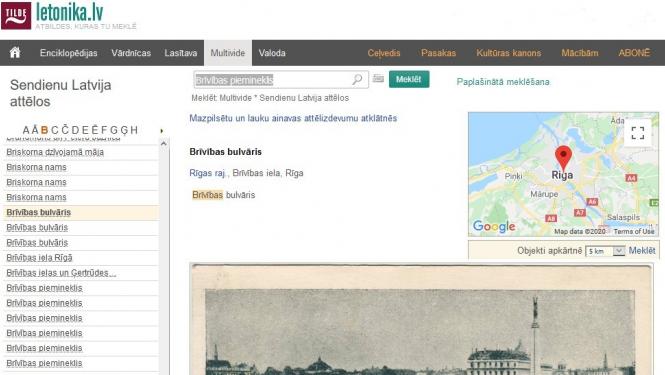Click the Google logo on the map
The width and height of the screenshot is (665, 375).
494,227
